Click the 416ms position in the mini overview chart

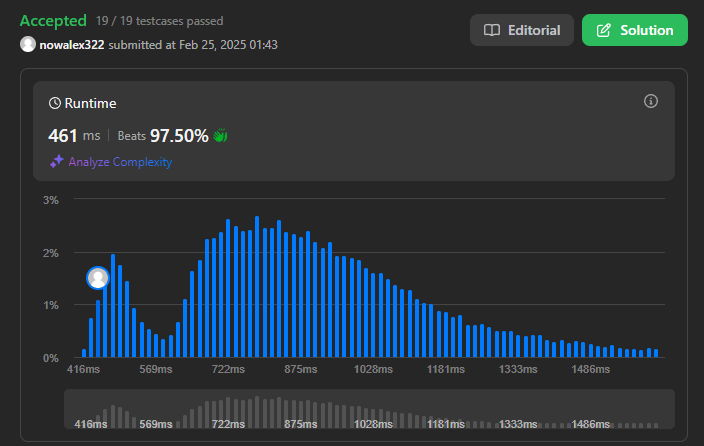click(x=91, y=424)
